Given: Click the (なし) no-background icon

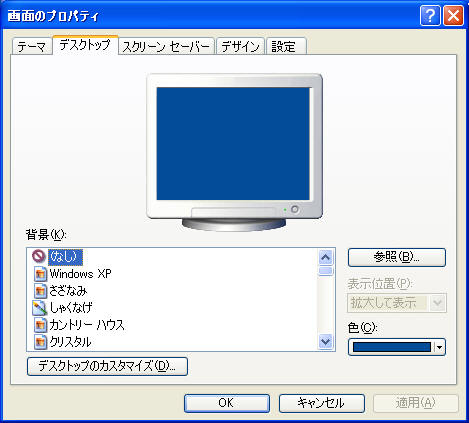Looking at the screenshot, I should (x=39, y=256).
